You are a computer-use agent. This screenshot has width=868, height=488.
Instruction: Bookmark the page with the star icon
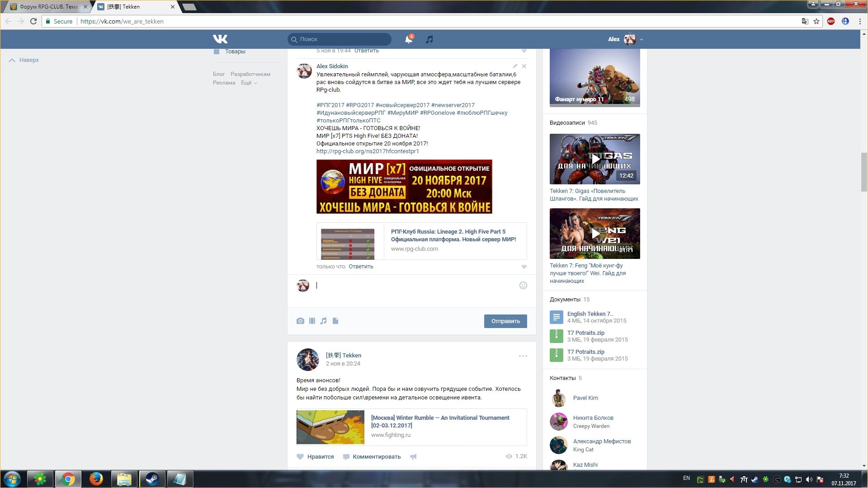(x=816, y=21)
